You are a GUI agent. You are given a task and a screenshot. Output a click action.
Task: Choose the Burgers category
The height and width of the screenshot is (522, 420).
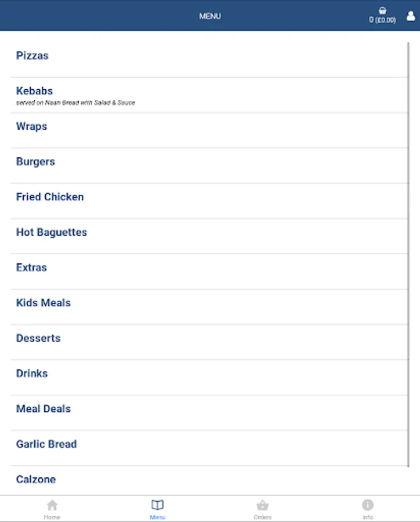coord(209,166)
